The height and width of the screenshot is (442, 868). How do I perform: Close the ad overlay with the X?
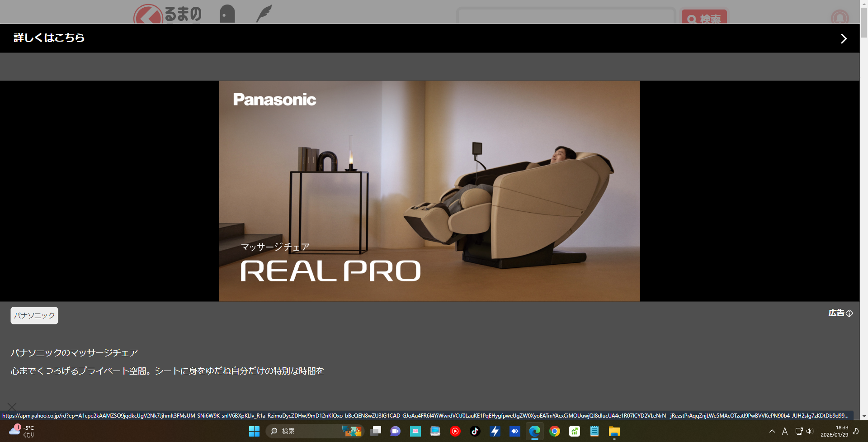[x=12, y=407]
